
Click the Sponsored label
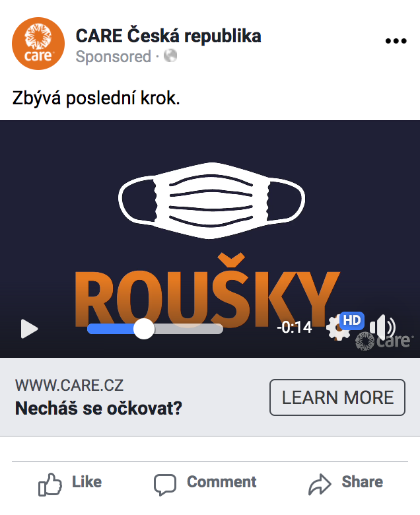point(114,57)
